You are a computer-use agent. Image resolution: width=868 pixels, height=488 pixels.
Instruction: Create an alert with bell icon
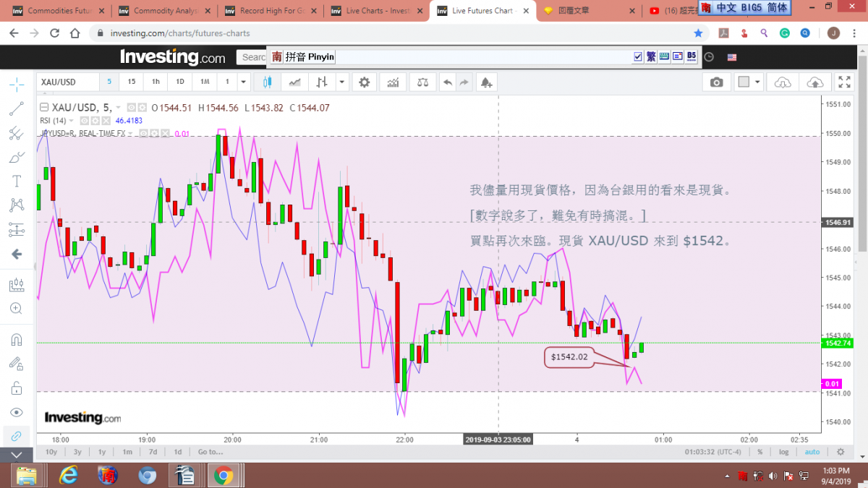pos(486,82)
